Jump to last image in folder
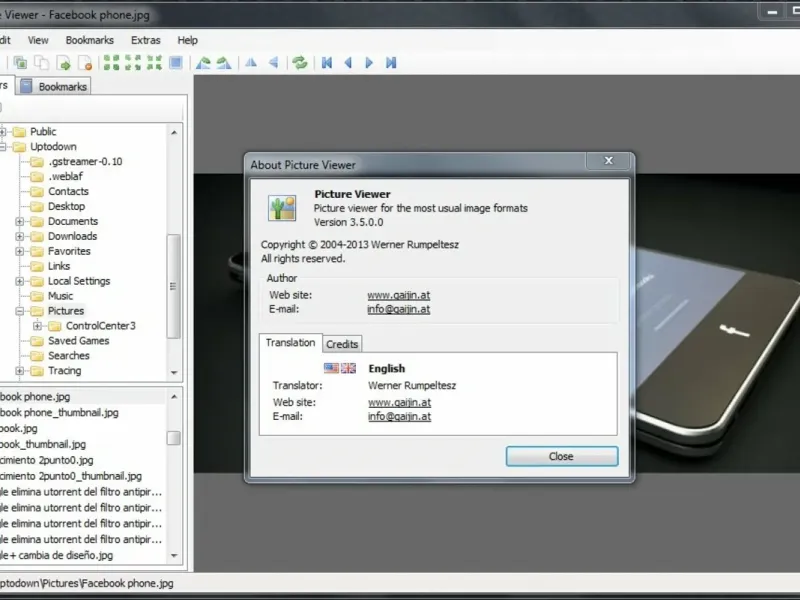800x600 pixels. point(391,63)
